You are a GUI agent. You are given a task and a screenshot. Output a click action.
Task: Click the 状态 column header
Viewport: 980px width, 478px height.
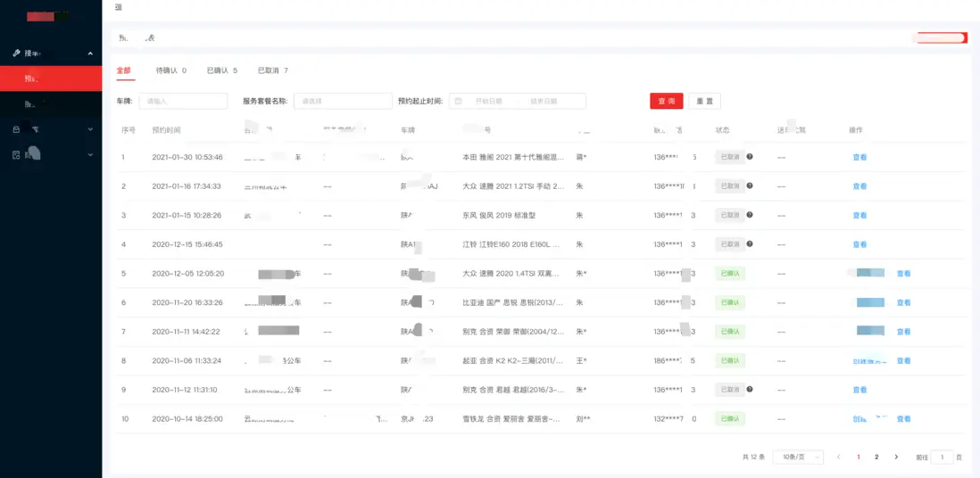722,130
